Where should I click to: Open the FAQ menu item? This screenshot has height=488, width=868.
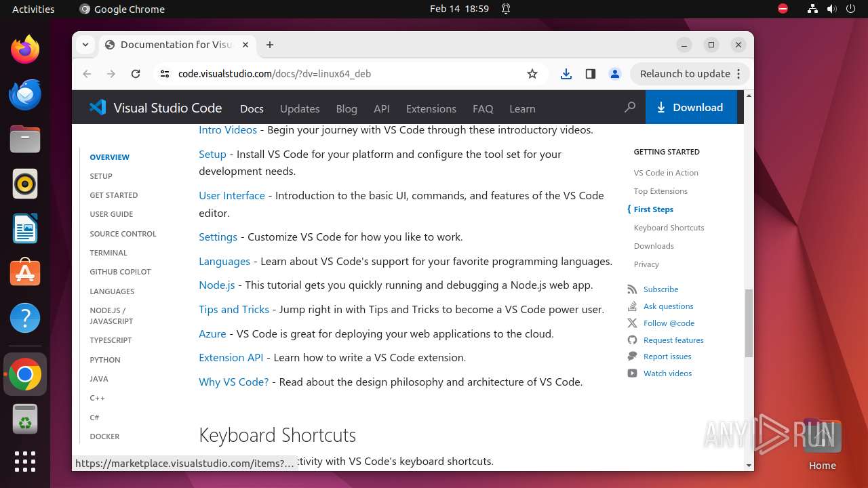(x=483, y=108)
